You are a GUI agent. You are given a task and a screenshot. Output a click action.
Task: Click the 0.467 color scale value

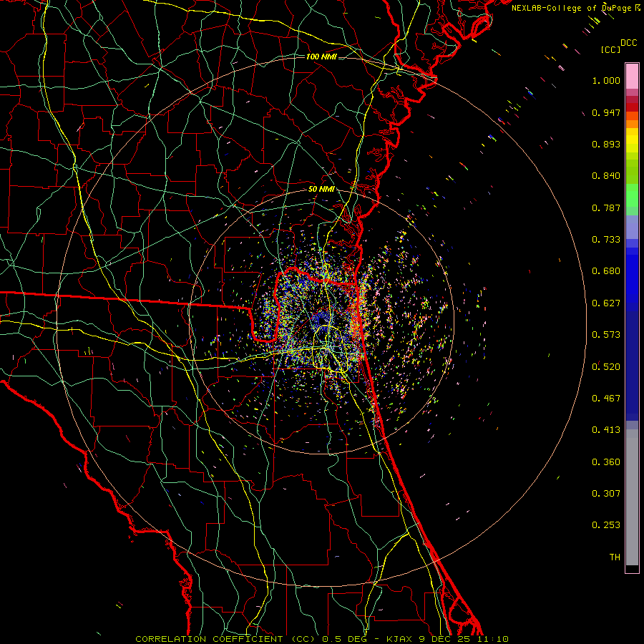(x=606, y=399)
